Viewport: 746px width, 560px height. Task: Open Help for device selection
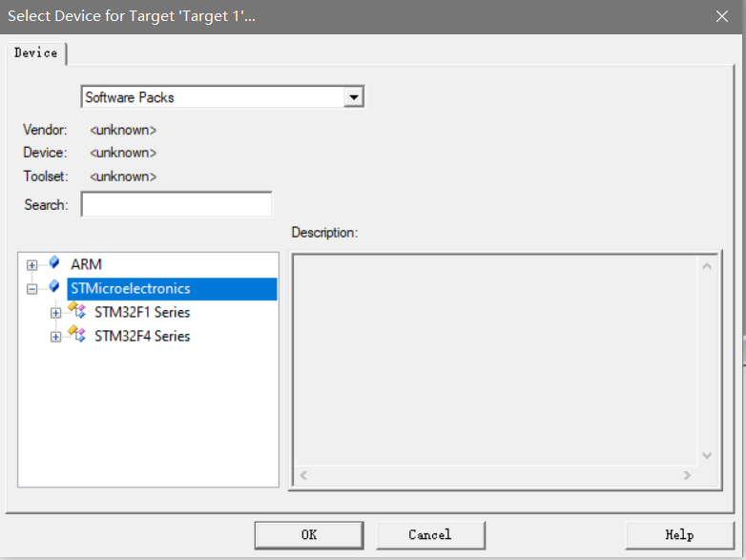[680, 535]
